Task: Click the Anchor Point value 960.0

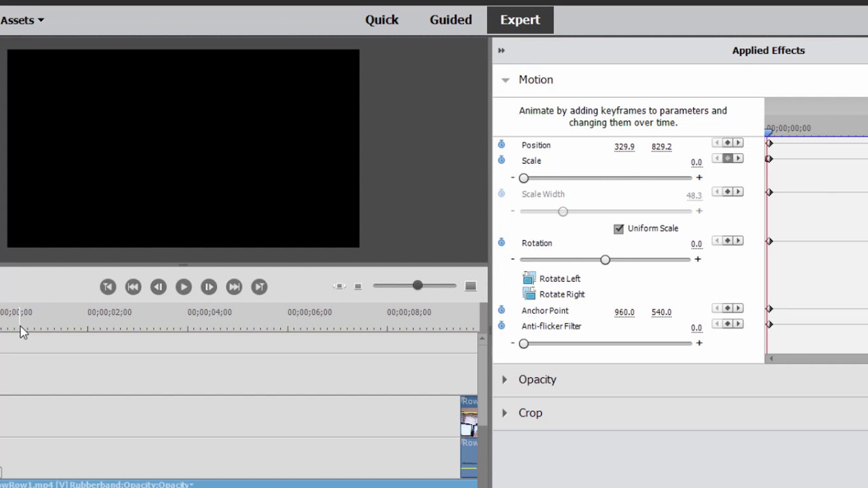Action: pyautogui.click(x=625, y=312)
